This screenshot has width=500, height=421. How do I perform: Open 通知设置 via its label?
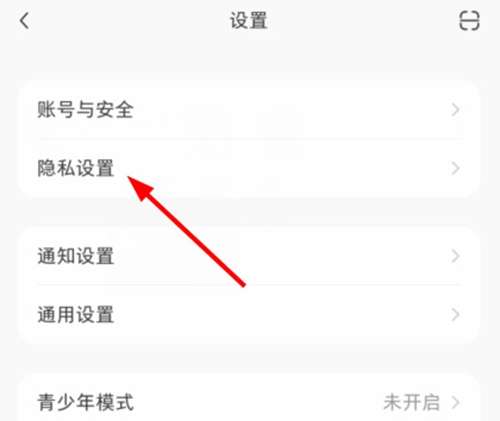point(76,256)
